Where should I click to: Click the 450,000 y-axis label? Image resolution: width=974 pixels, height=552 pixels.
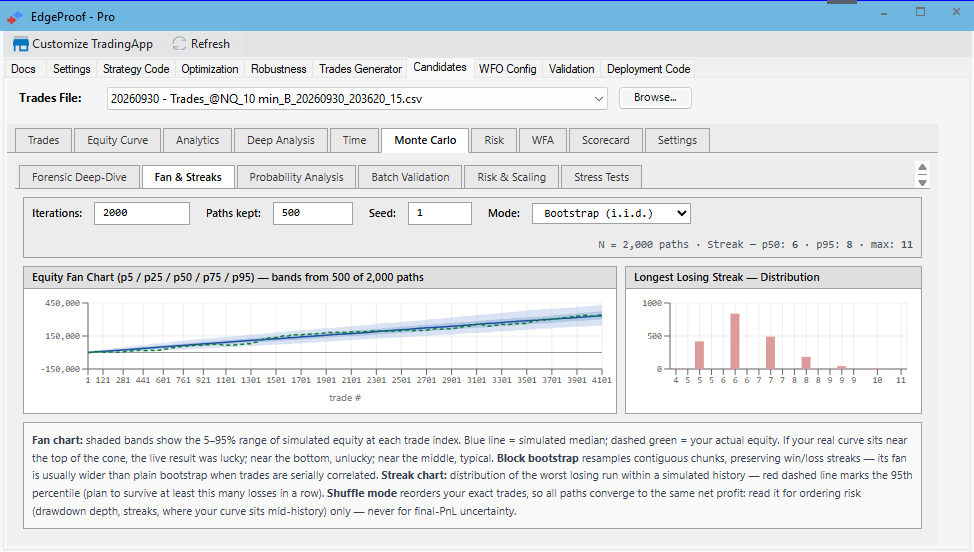[62, 303]
